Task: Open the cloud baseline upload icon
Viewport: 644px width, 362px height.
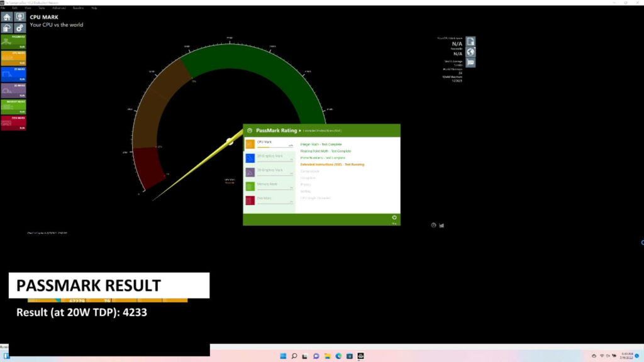Action: coord(7,28)
